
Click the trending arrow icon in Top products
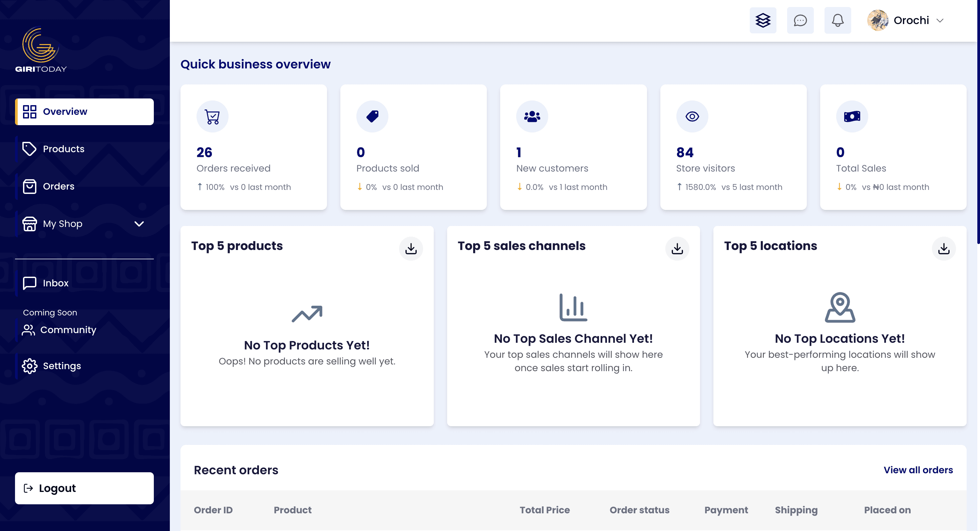(307, 314)
